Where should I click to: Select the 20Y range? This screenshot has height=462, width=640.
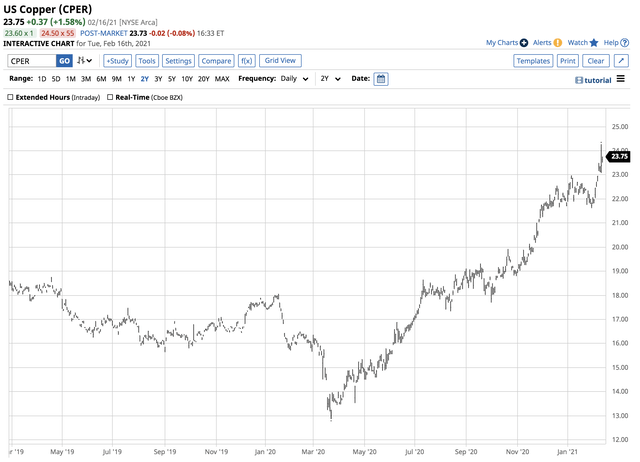pyautogui.click(x=204, y=79)
